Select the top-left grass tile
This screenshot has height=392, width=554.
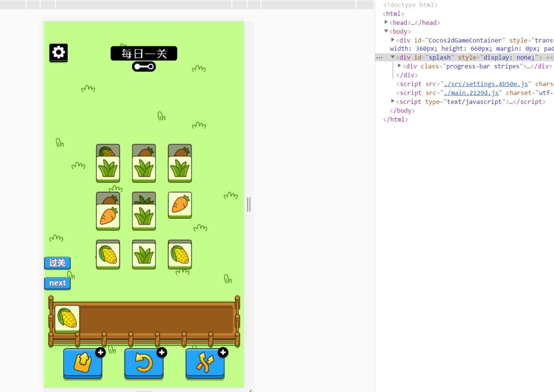(108, 169)
